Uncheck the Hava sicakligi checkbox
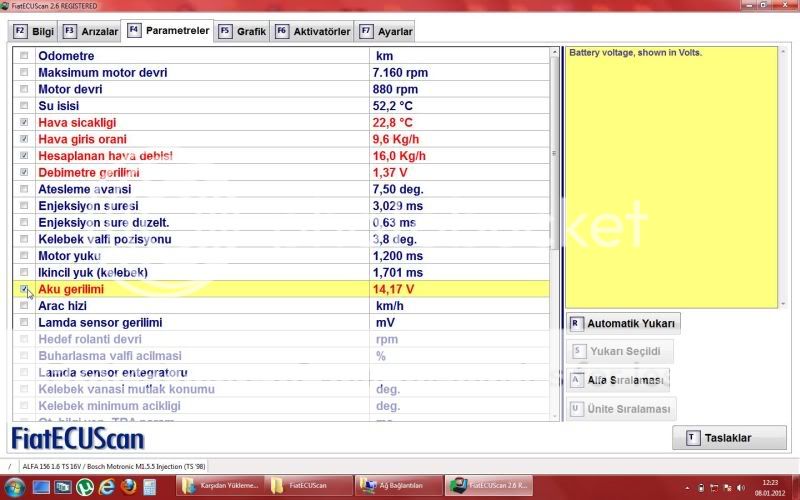The height and width of the screenshot is (500, 800). click(24, 122)
